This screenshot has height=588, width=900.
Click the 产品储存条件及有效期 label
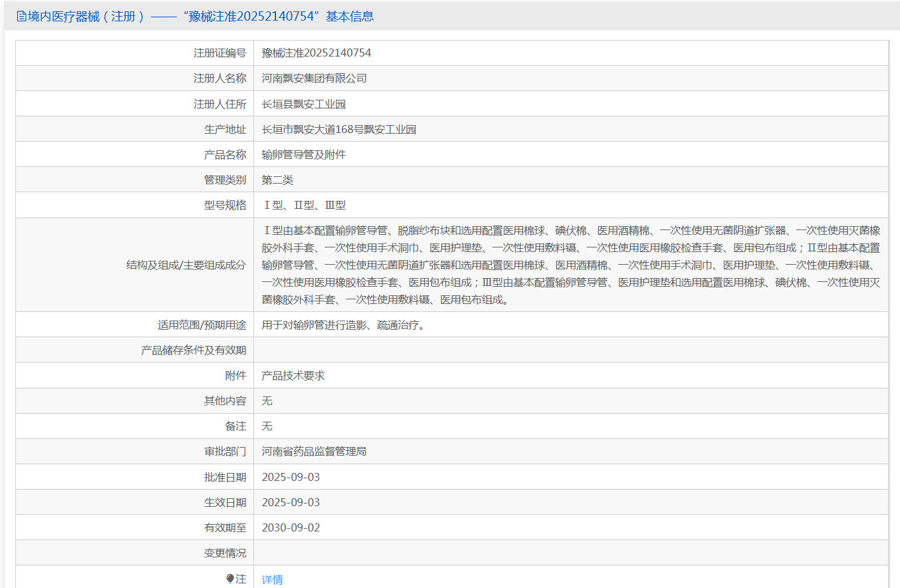click(194, 350)
